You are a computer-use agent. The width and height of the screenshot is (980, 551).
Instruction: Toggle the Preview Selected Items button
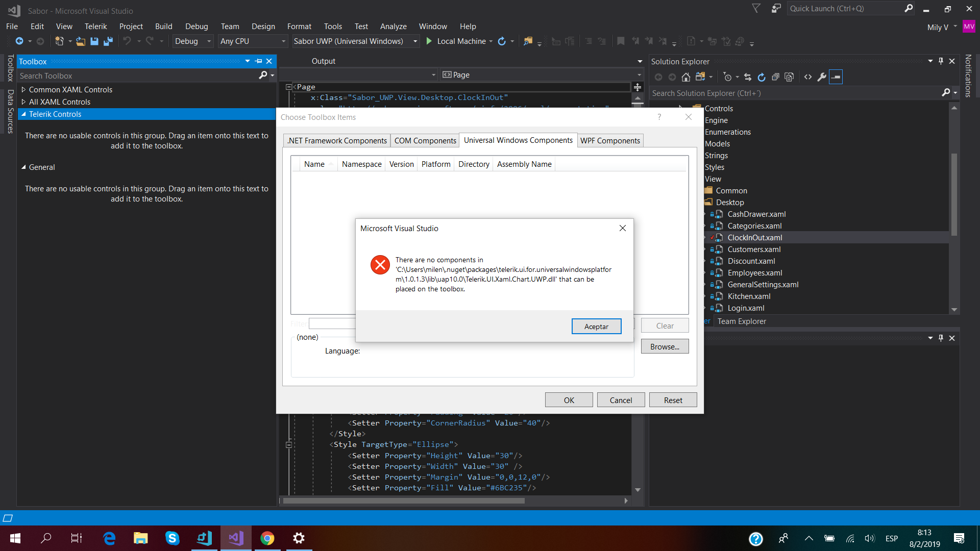[x=836, y=77]
